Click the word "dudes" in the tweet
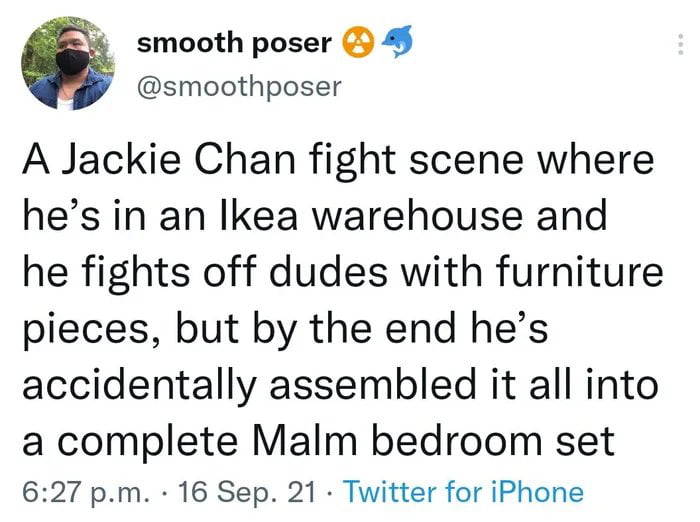The image size is (700, 522). (341, 272)
